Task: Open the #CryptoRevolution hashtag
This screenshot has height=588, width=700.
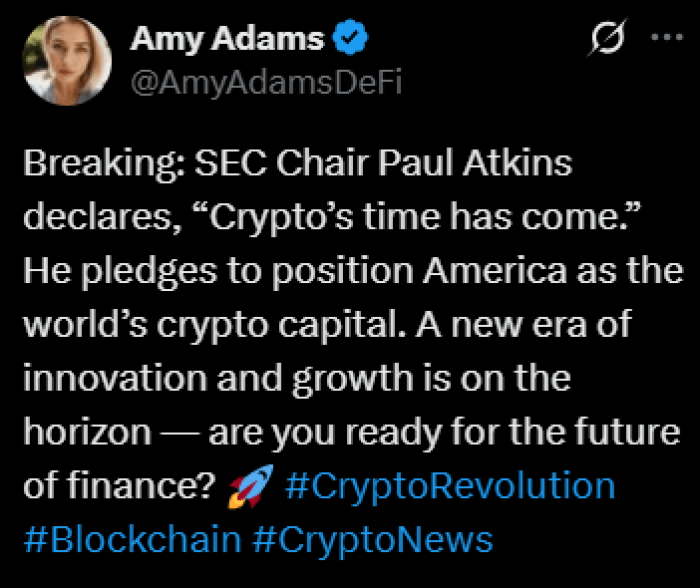Action: [450, 486]
